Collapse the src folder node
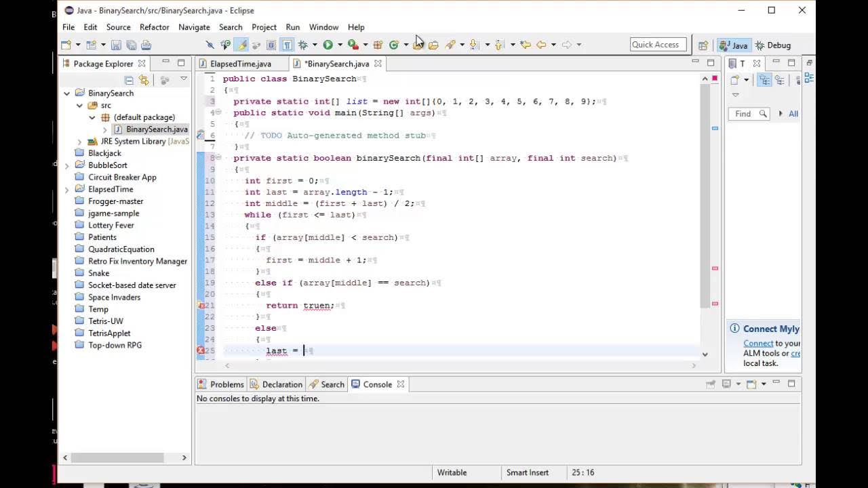 79,106
